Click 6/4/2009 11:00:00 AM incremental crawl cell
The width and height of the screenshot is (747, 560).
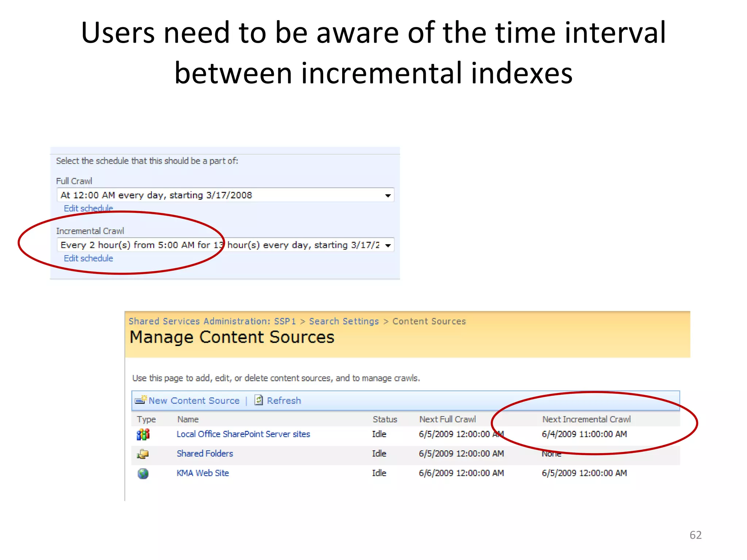point(584,434)
